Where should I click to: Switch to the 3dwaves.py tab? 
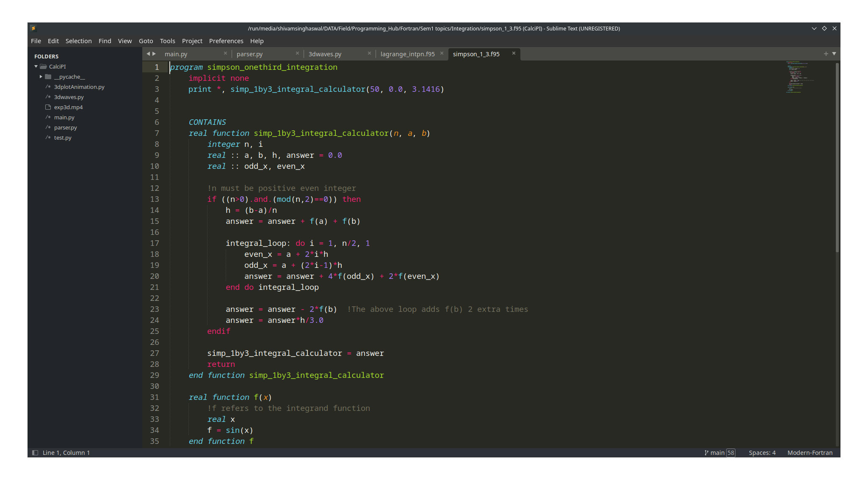click(325, 54)
